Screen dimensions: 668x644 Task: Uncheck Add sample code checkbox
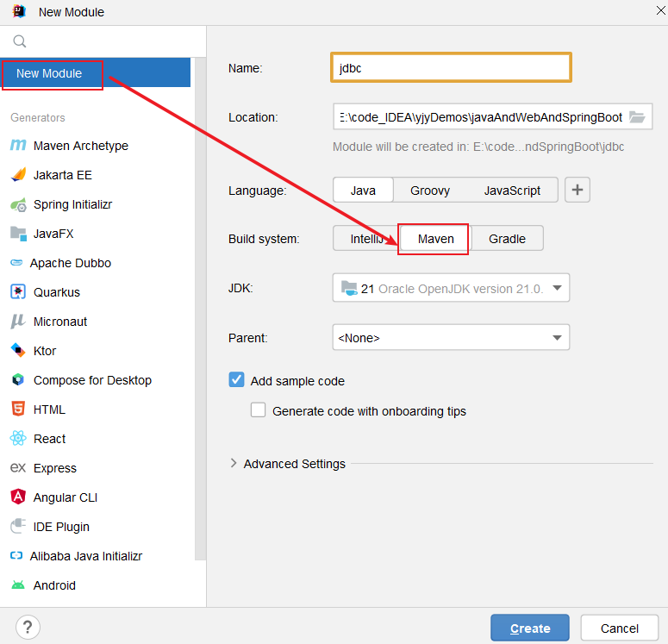pos(236,379)
